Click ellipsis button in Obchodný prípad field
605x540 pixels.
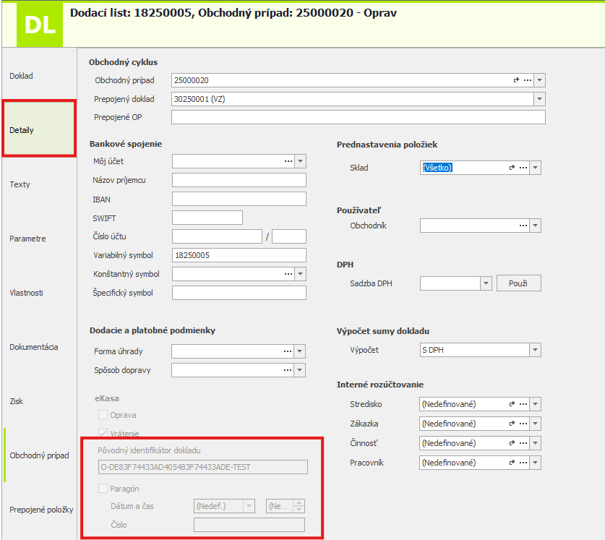point(527,80)
